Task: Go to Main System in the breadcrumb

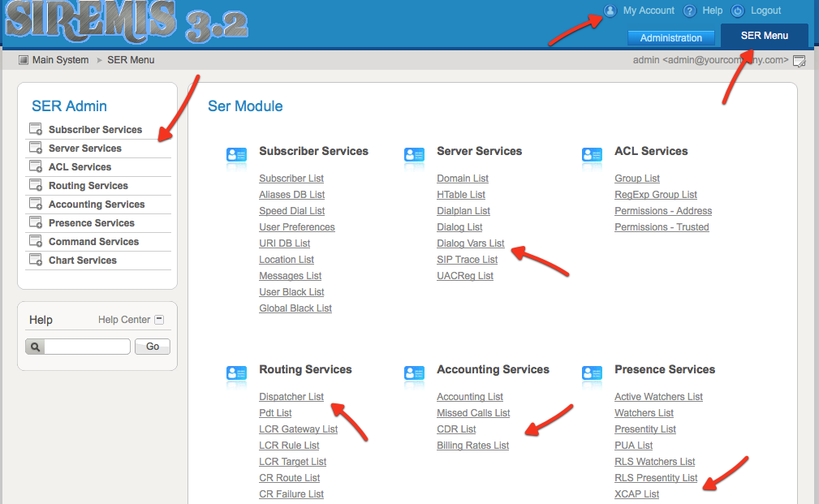Action: 60,60
